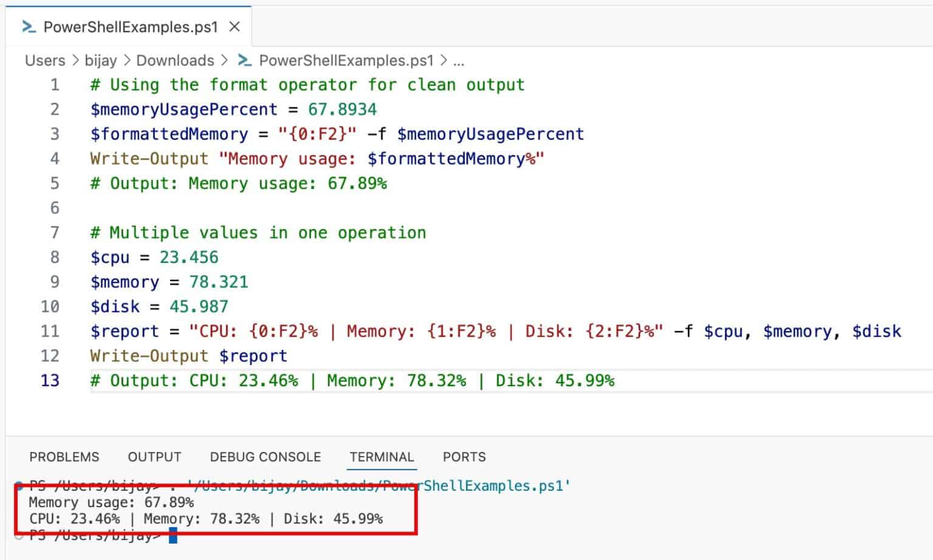
Task: Switch to the OUTPUT panel tab
Action: pos(154,457)
